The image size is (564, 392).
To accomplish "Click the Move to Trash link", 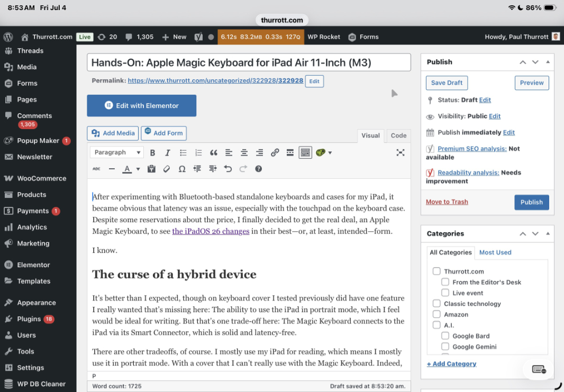I will [x=447, y=202].
